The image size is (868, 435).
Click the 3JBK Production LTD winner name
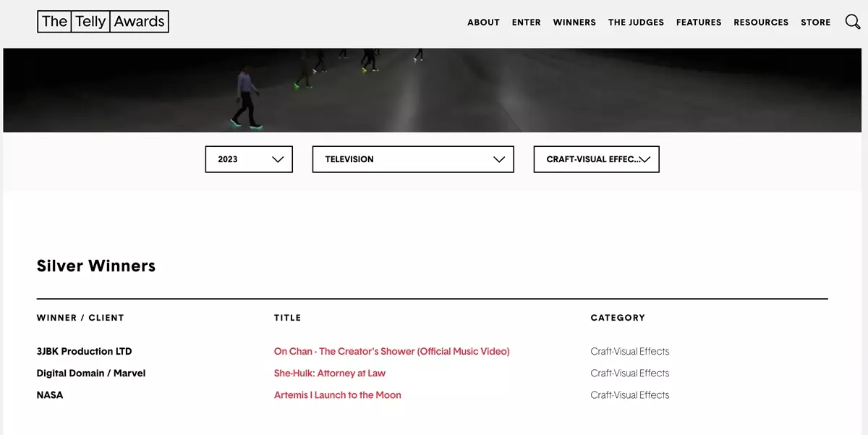click(84, 351)
